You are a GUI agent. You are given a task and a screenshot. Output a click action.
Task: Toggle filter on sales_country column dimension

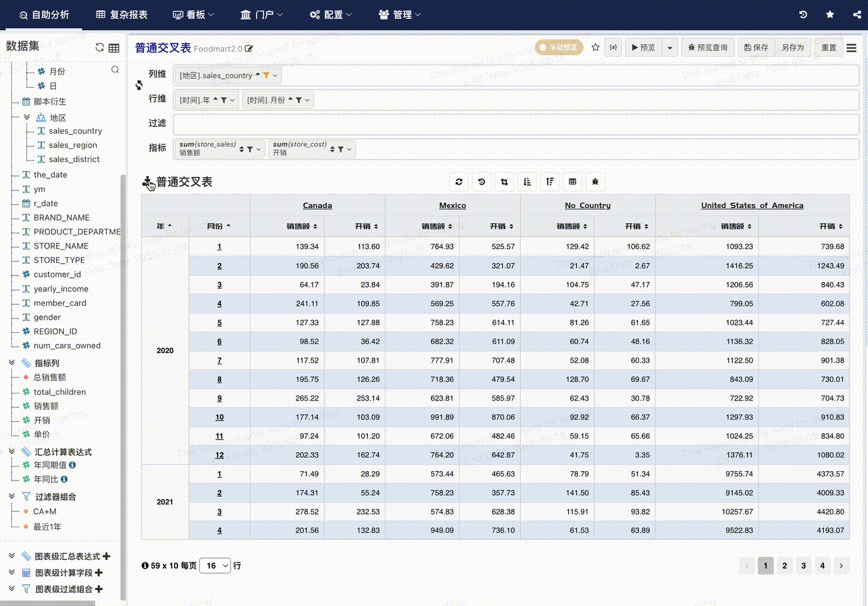(266, 76)
